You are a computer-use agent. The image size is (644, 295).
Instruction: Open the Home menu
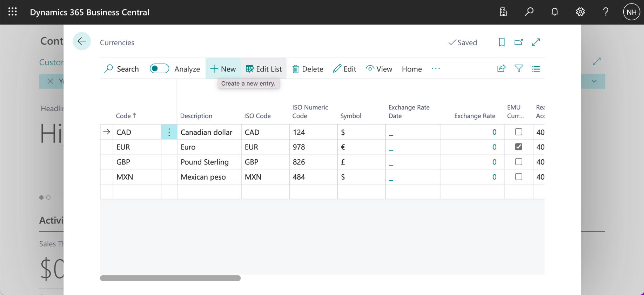(411, 69)
